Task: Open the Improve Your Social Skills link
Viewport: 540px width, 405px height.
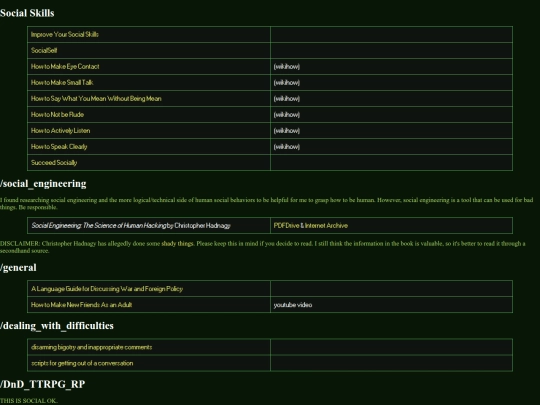Action: pos(65,34)
